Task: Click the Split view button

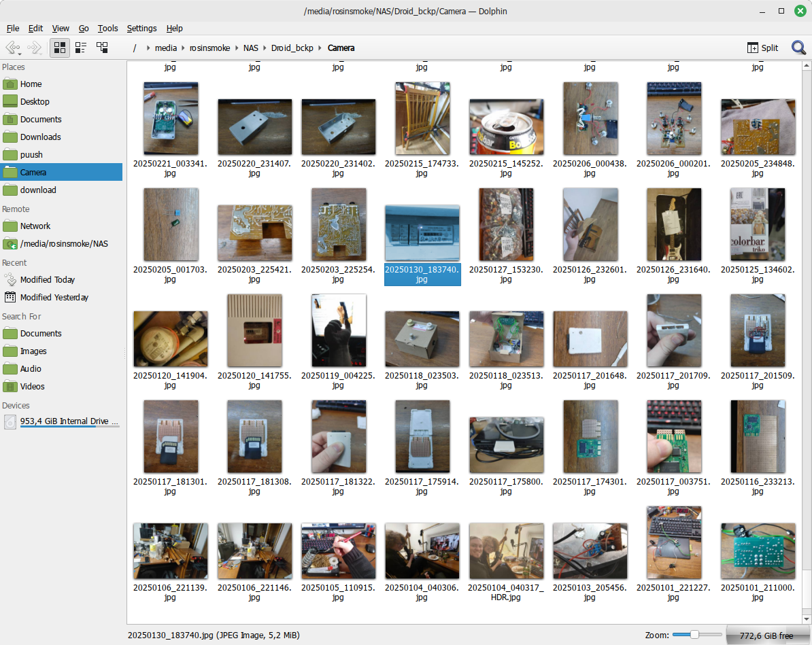Action: coord(763,48)
